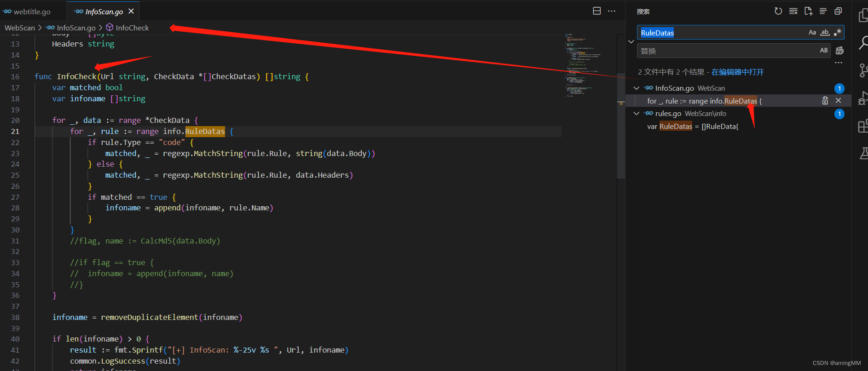The image size is (868, 371).
Task: Click the Replace All icon beside replace field
Action: [x=839, y=51]
